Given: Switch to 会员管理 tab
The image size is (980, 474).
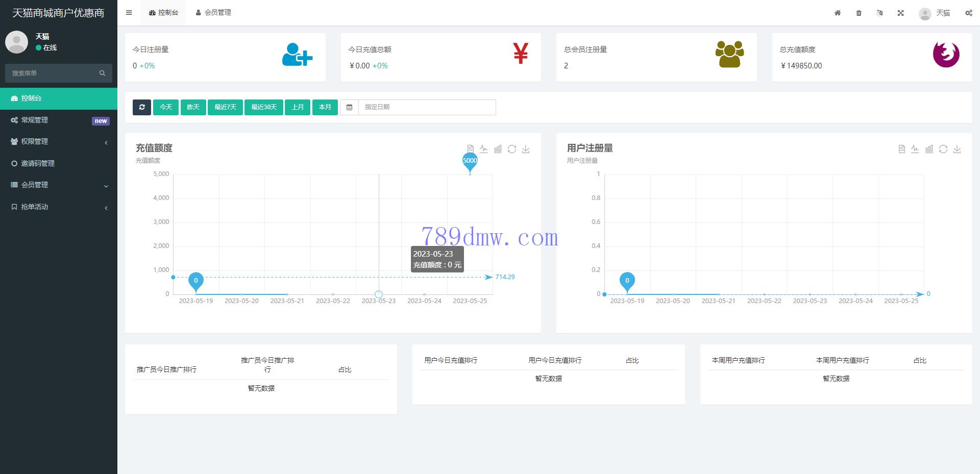Looking at the screenshot, I should (213, 13).
